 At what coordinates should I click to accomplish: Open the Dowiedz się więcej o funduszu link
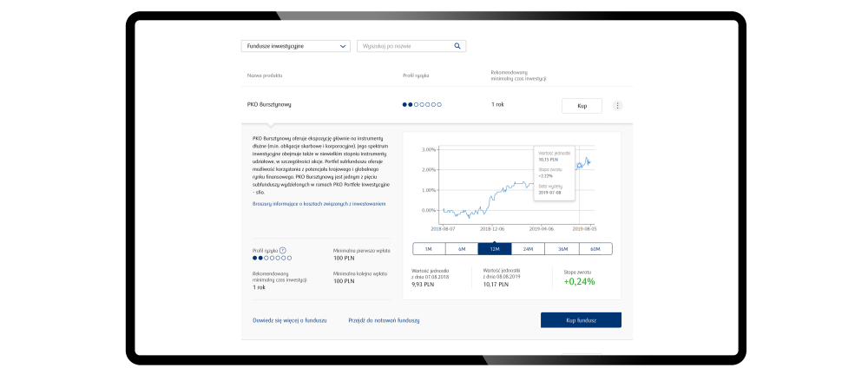(x=290, y=320)
